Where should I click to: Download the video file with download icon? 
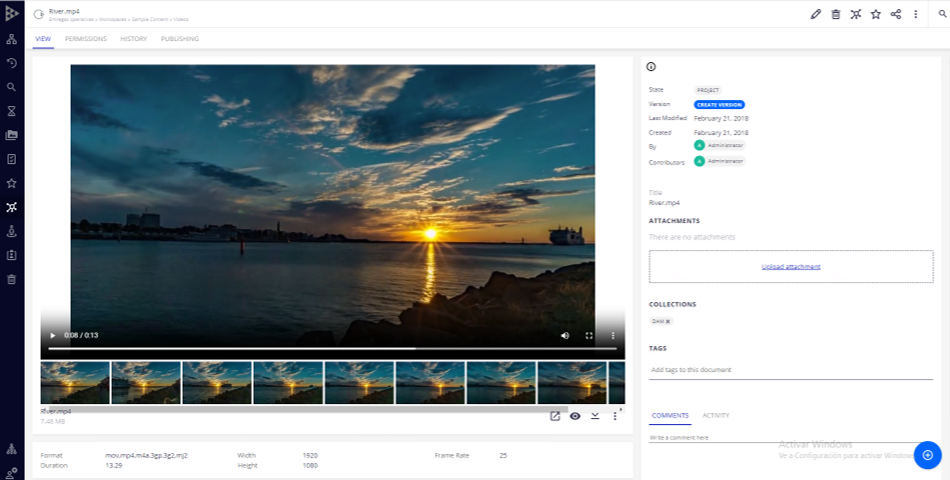pos(595,415)
